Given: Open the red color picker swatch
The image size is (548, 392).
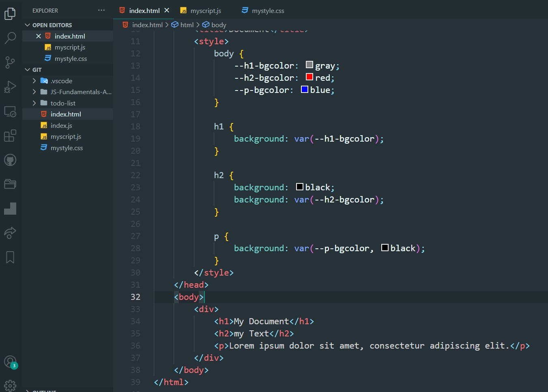Looking at the screenshot, I should tap(309, 77).
